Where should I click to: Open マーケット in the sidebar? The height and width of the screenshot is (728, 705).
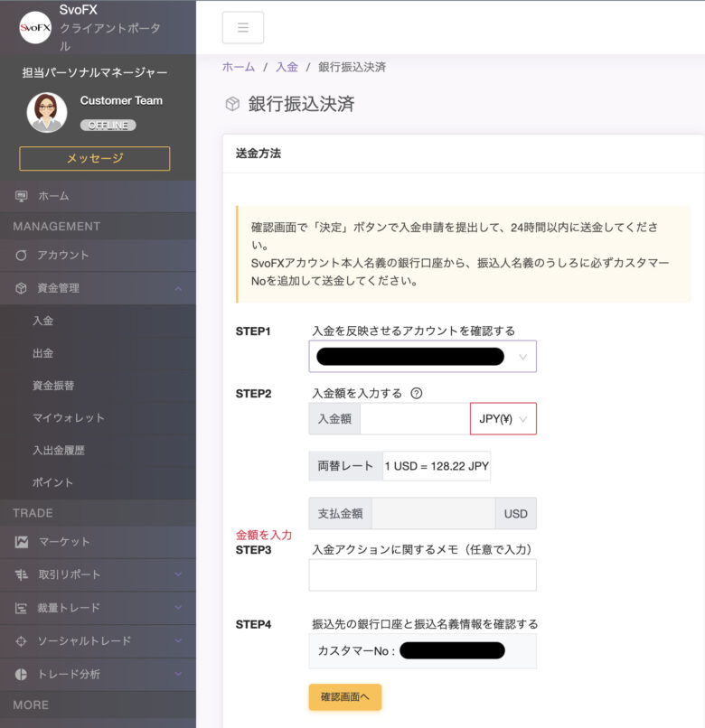98,542
